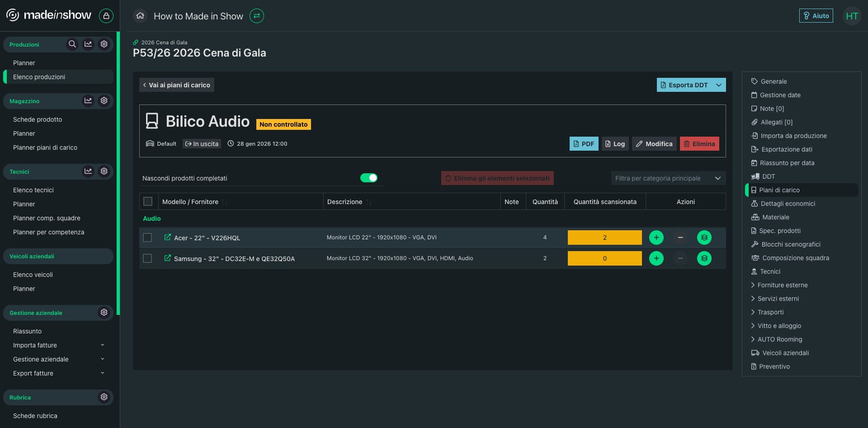Click the HT user avatar
The height and width of the screenshot is (428, 868).
click(852, 16)
